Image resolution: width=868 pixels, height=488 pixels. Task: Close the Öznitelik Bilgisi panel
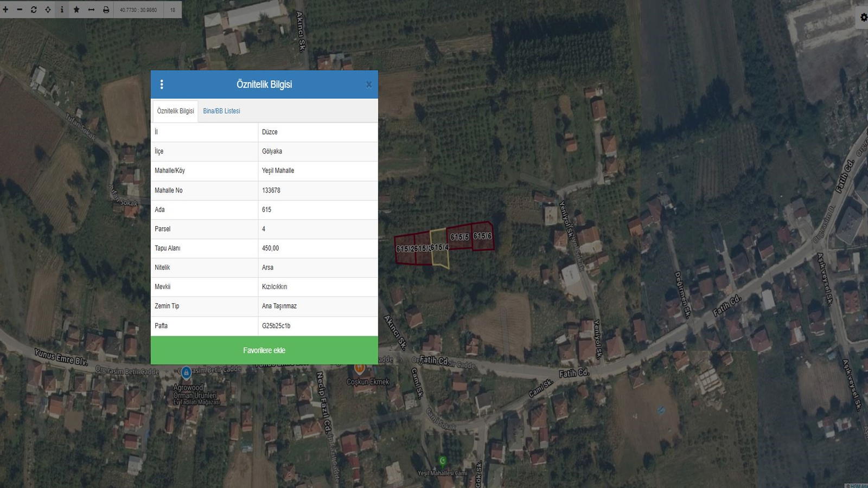coord(369,85)
